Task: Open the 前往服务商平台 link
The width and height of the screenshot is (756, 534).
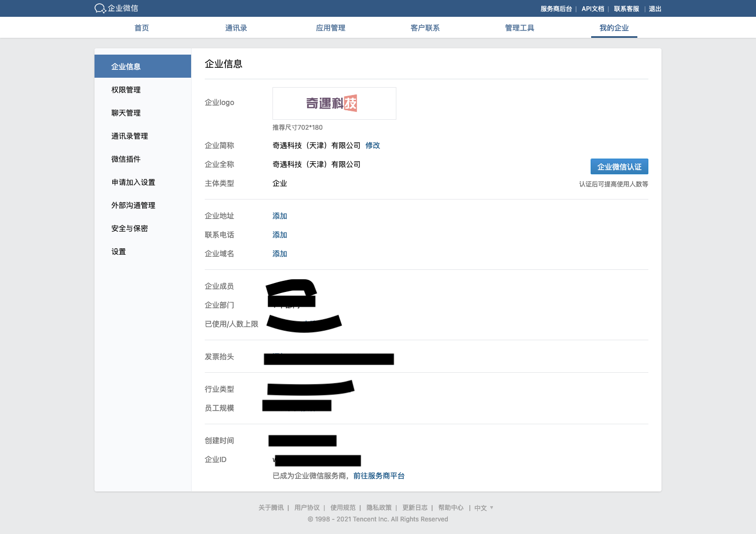Action: [x=379, y=476]
